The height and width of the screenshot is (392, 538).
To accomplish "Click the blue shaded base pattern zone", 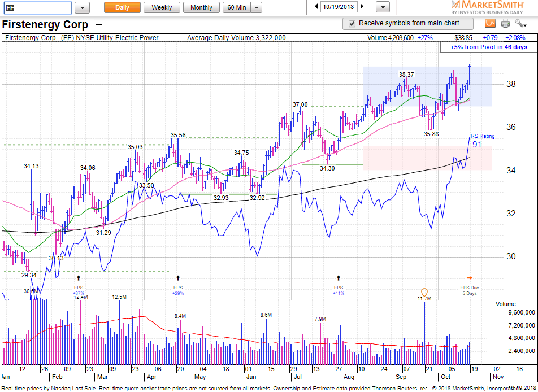I will pyautogui.click(x=427, y=86).
